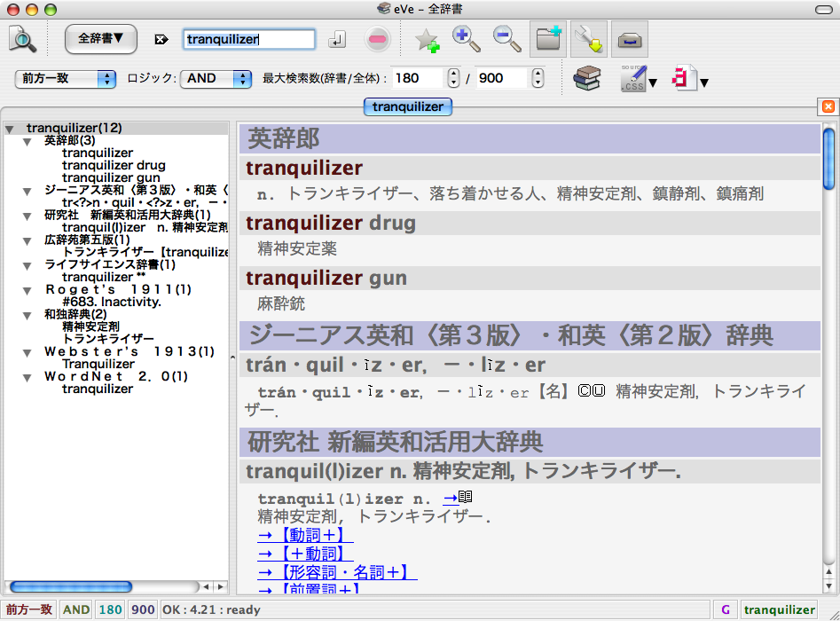Collapse the tranquilizer(12) tree root

point(10,130)
